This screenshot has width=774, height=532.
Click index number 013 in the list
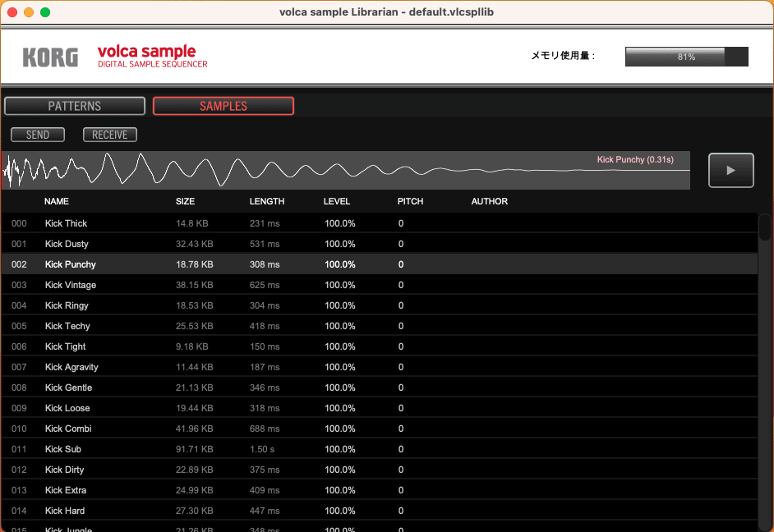click(x=19, y=490)
